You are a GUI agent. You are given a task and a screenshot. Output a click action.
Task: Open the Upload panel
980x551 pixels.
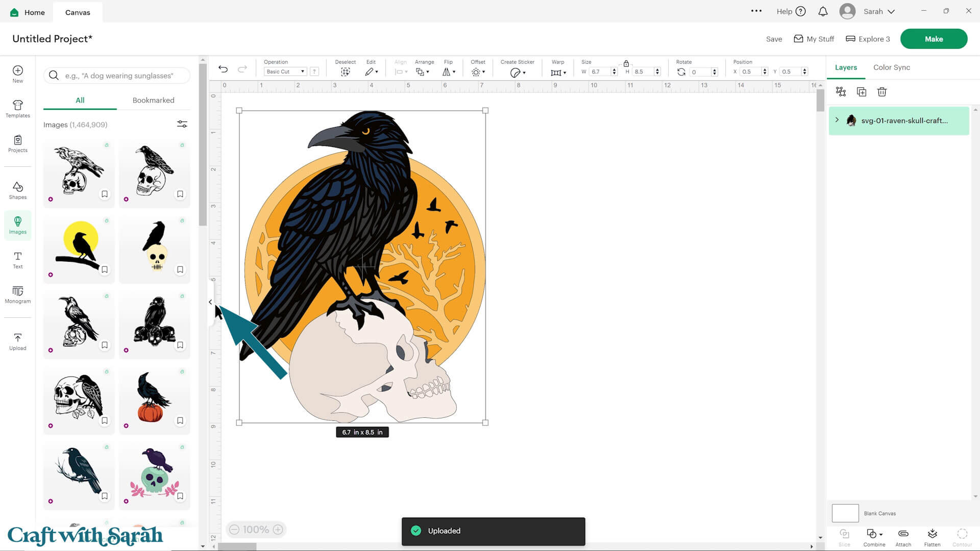tap(17, 341)
